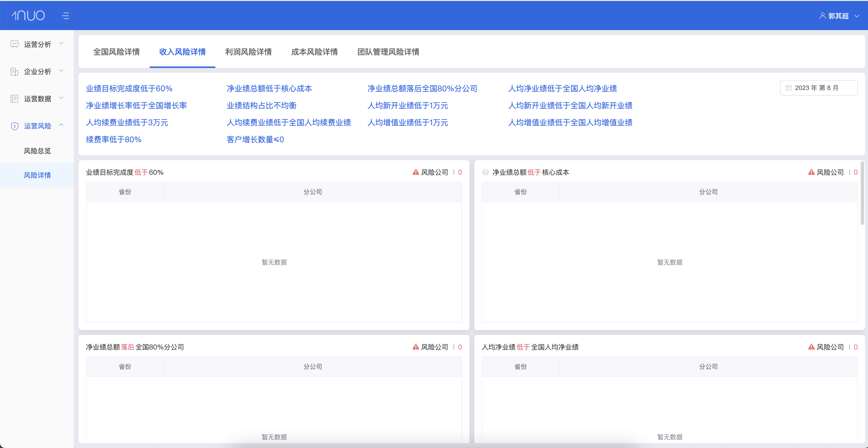Jump to the 续费率低于80% link
Screen dimensions: 868x448
pos(114,140)
